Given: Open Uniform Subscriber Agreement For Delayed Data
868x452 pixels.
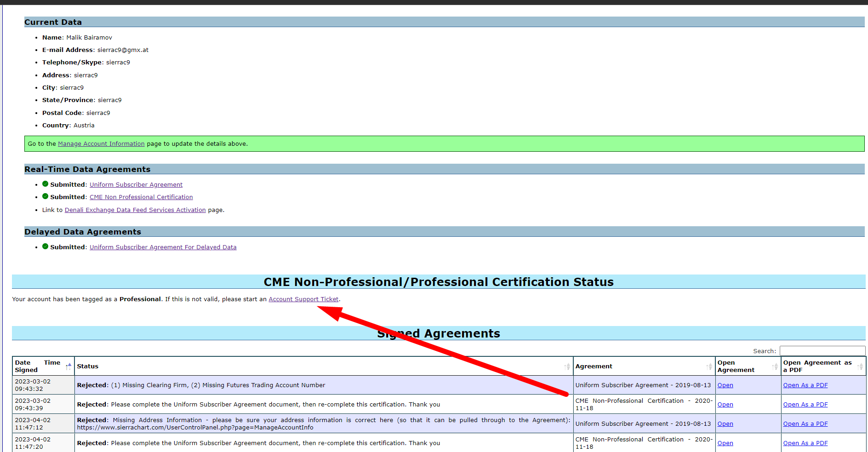Looking at the screenshot, I should tap(163, 247).
